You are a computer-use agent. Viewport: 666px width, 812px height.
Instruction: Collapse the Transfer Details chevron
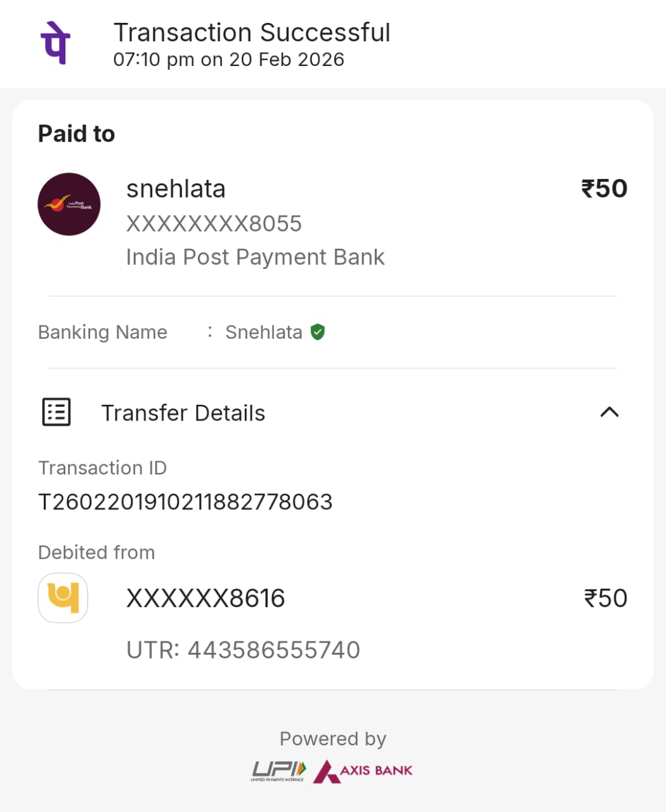pyautogui.click(x=609, y=412)
